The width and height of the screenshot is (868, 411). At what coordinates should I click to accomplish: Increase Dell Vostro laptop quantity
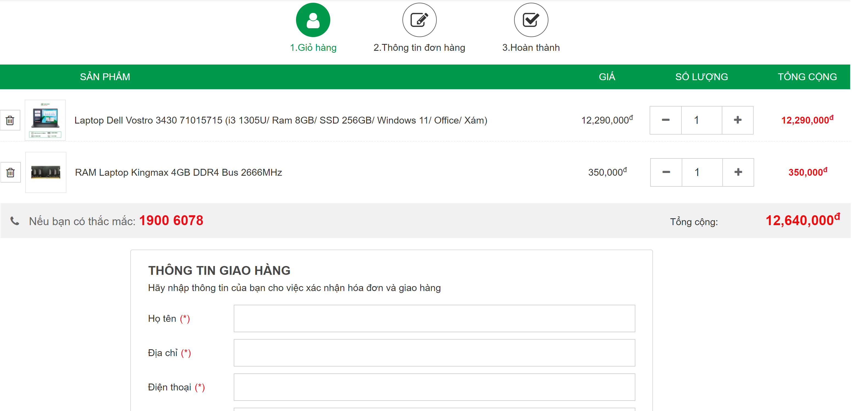[x=738, y=120]
